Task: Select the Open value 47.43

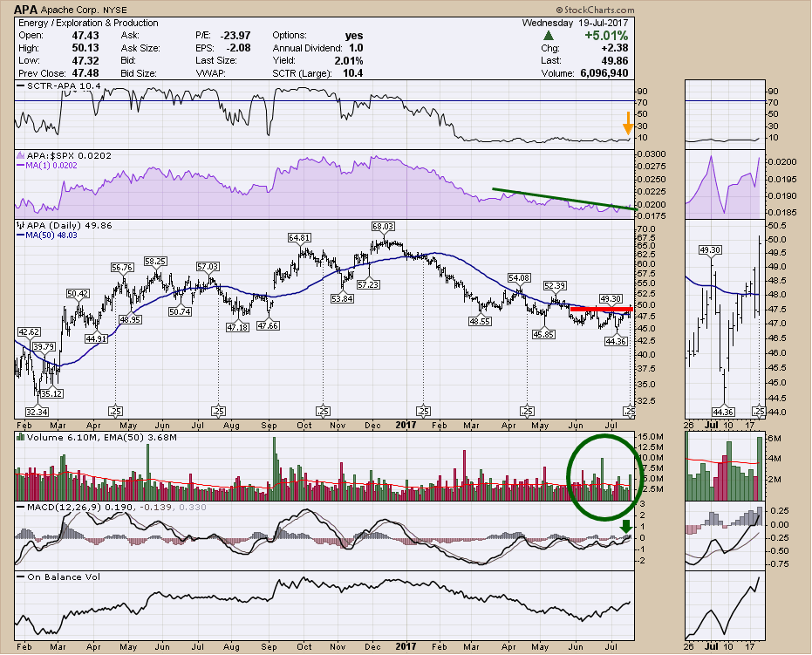Action: pos(85,35)
